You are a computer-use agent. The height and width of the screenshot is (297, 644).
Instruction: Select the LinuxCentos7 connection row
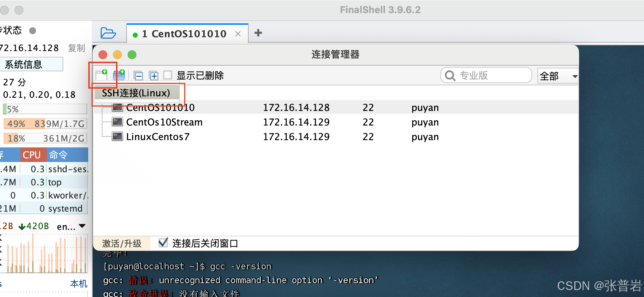coord(335,136)
